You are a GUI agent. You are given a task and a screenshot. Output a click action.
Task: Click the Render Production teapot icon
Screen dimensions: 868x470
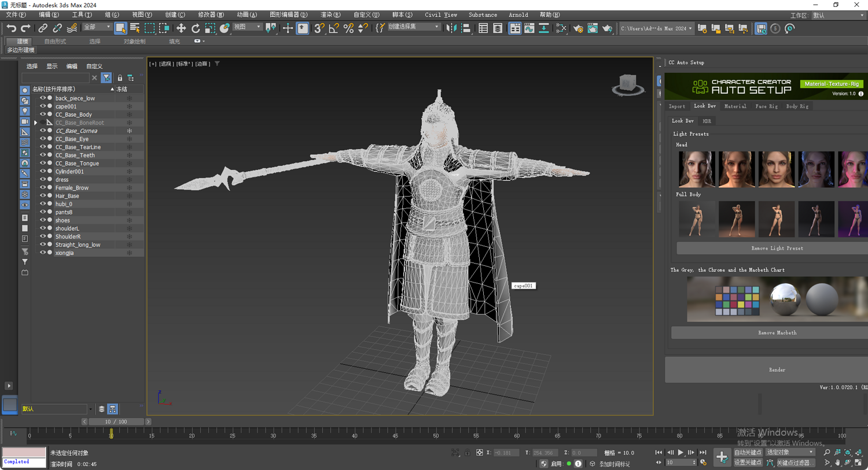click(x=607, y=28)
